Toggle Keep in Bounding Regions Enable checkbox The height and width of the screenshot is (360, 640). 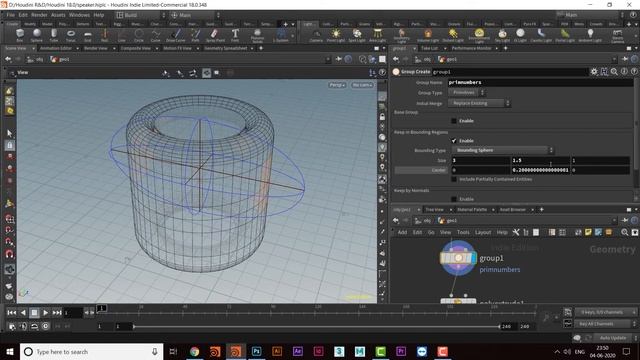(454, 141)
